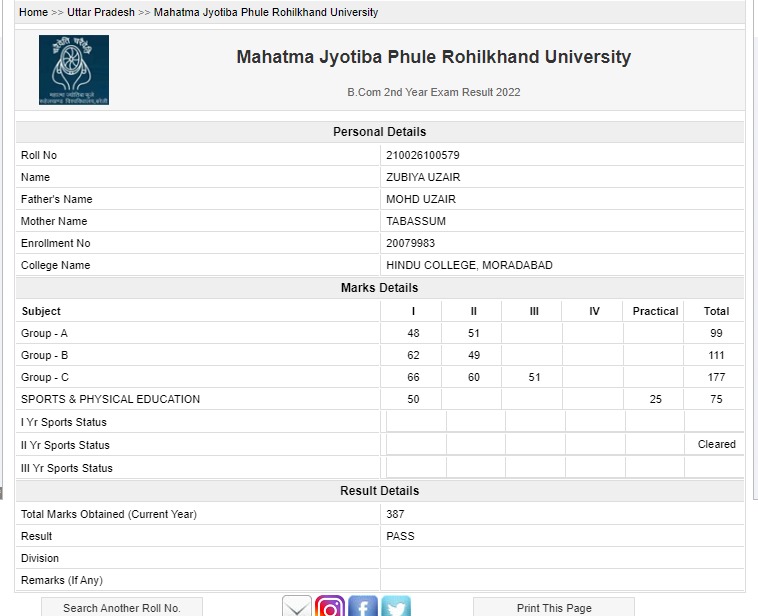
Task: Click the university logo image
Action: point(74,70)
